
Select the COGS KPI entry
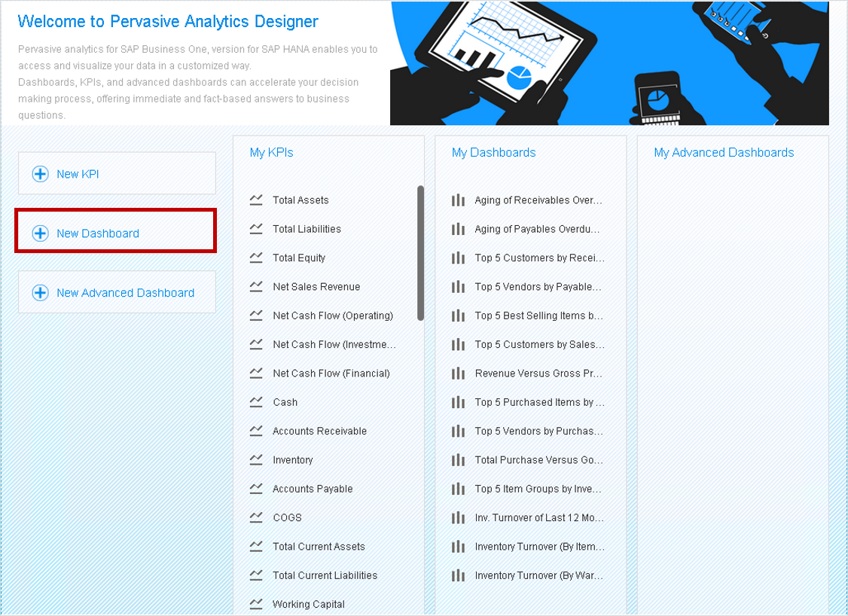pyautogui.click(x=287, y=517)
